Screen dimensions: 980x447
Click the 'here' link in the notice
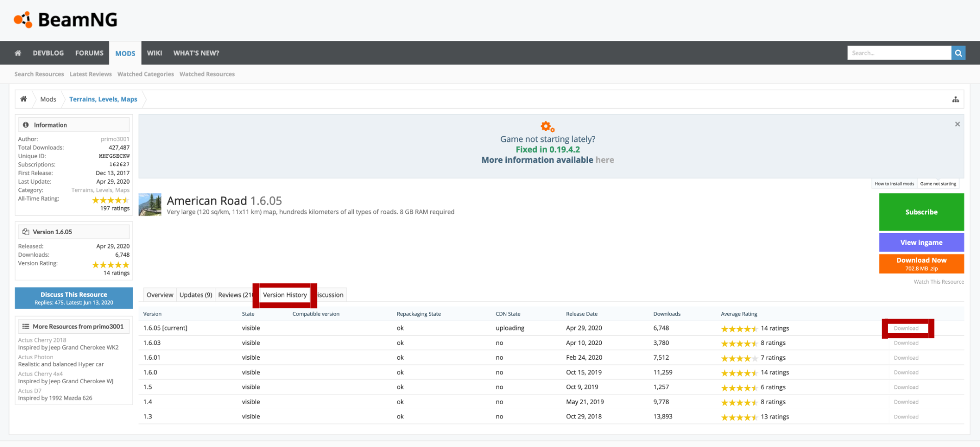605,160
